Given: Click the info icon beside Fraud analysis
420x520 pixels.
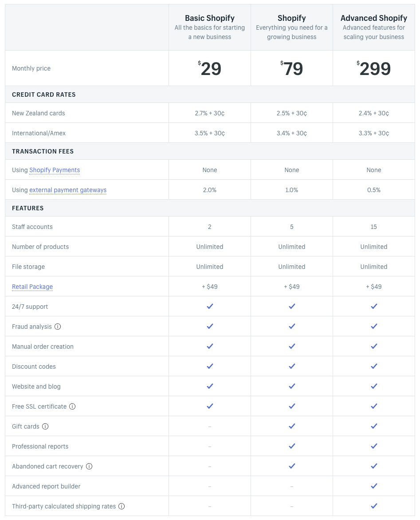Looking at the screenshot, I should 58,327.
